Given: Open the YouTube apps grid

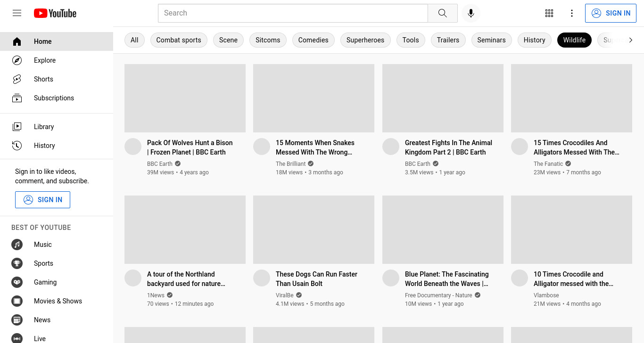Looking at the screenshot, I should [x=549, y=13].
